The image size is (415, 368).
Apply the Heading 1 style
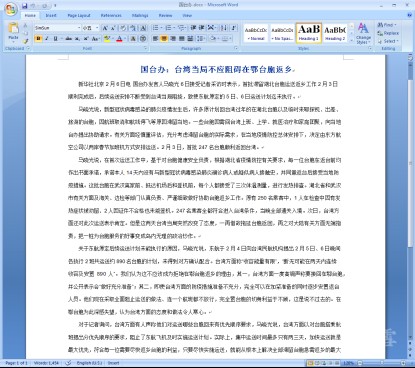pos(309,33)
